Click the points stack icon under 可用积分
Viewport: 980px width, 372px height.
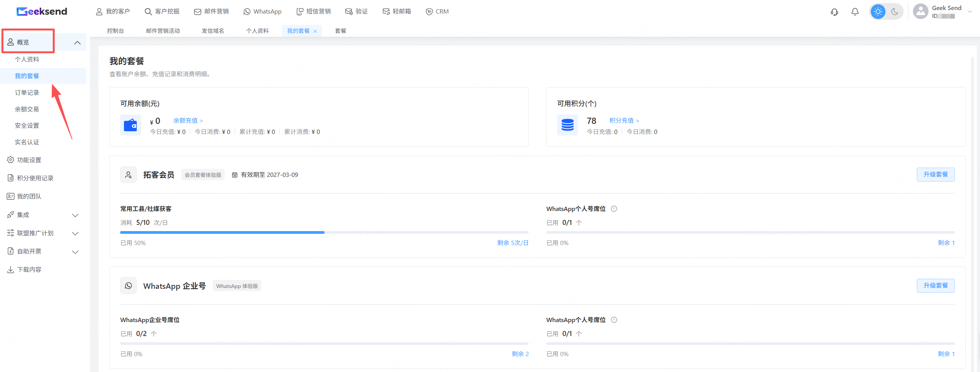click(x=567, y=125)
